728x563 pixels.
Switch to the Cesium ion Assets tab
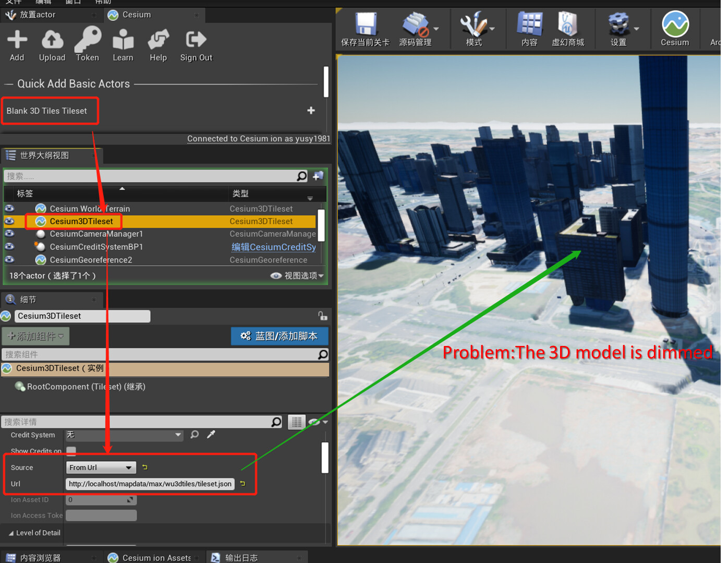click(x=154, y=557)
